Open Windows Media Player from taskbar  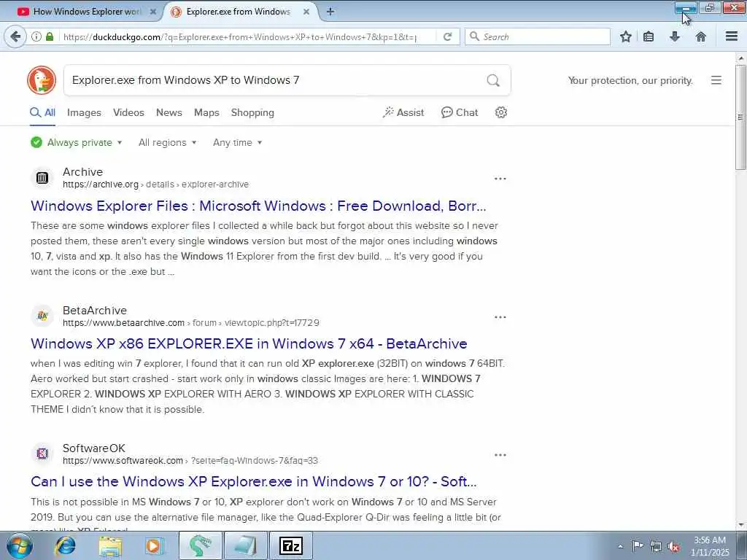[155, 545]
